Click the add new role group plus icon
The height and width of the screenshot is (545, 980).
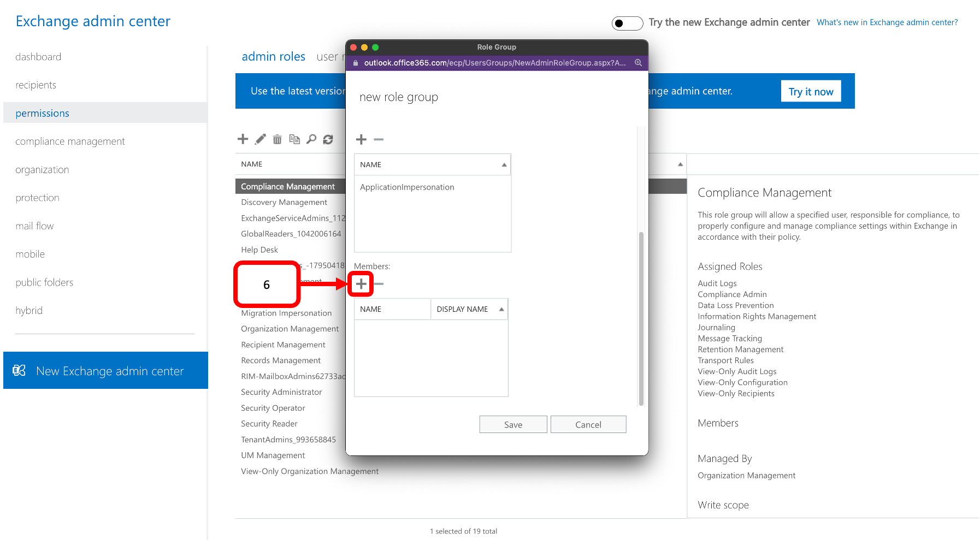(x=243, y=139)
